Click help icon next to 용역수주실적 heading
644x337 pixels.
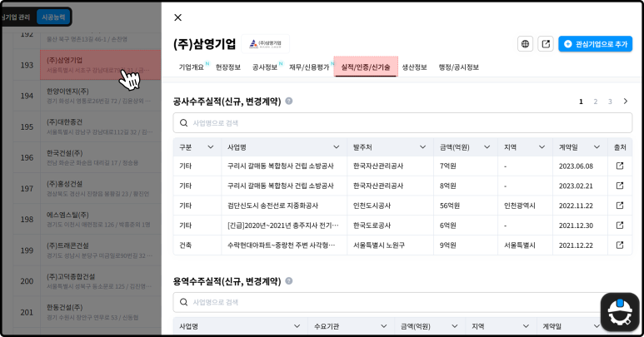[289, 281]
